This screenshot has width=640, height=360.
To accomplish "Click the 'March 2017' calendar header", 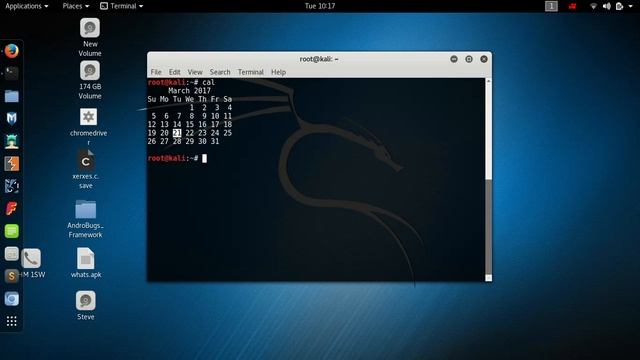I will (x=189, y=91).
